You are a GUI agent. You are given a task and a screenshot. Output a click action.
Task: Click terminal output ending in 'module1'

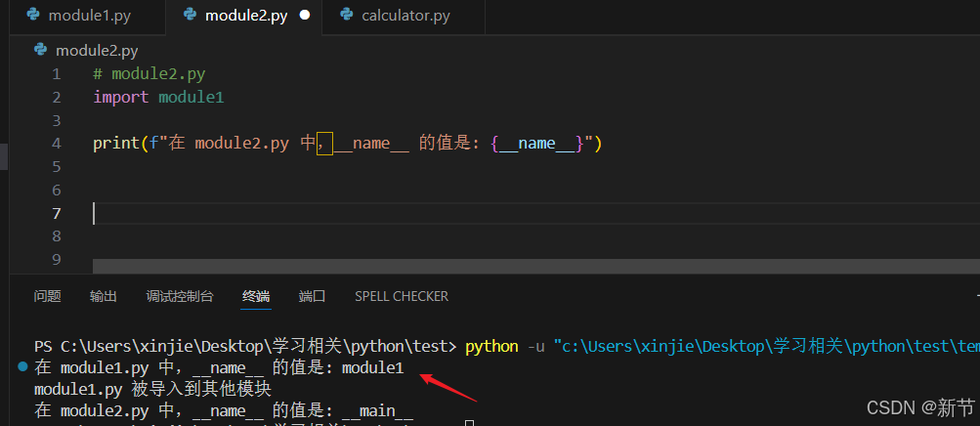219,368
